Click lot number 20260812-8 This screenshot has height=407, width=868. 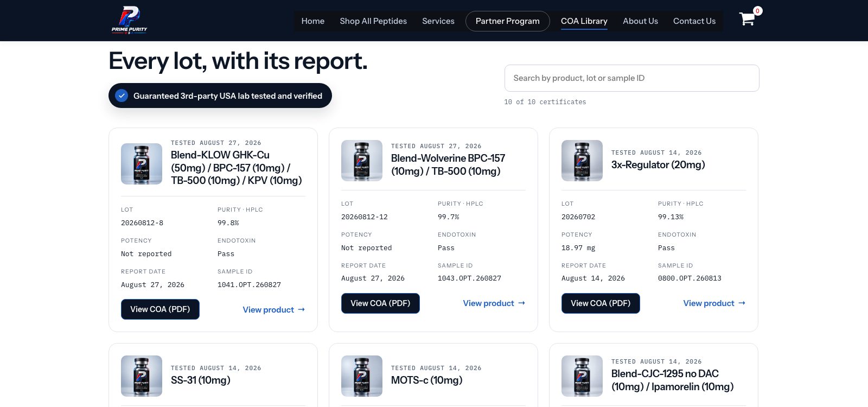(x=142, y=223)
